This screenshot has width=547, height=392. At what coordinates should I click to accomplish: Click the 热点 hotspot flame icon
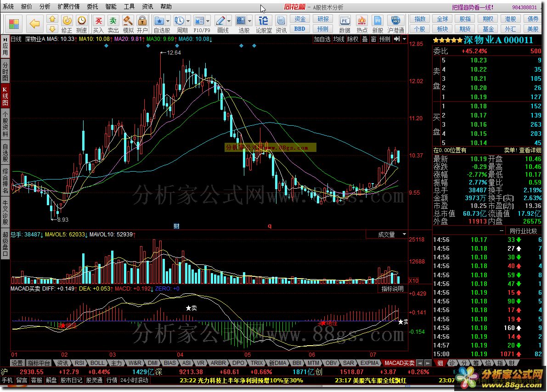(x=362, y=24)
